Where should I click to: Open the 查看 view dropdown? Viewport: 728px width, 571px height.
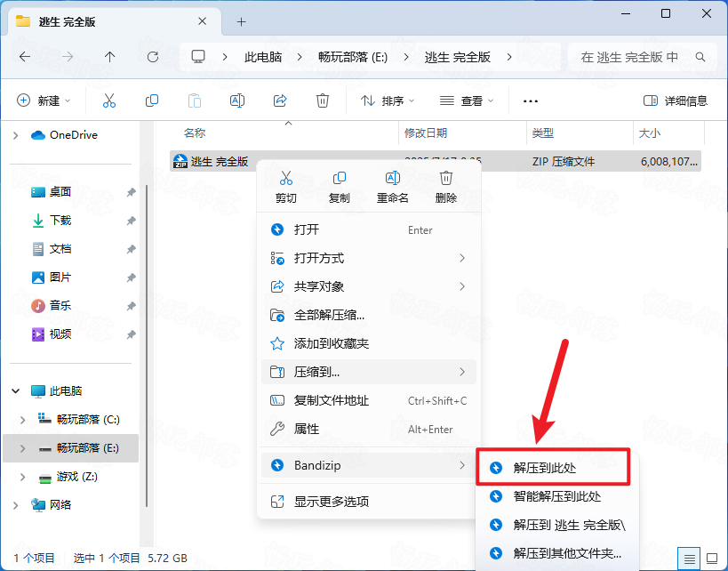[x=467, y=101]
